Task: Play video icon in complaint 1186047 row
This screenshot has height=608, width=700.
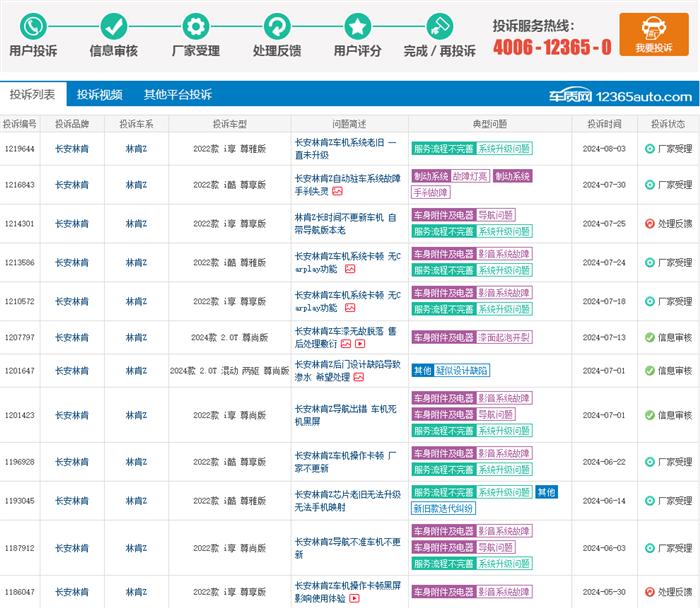Action: [354, 599]
